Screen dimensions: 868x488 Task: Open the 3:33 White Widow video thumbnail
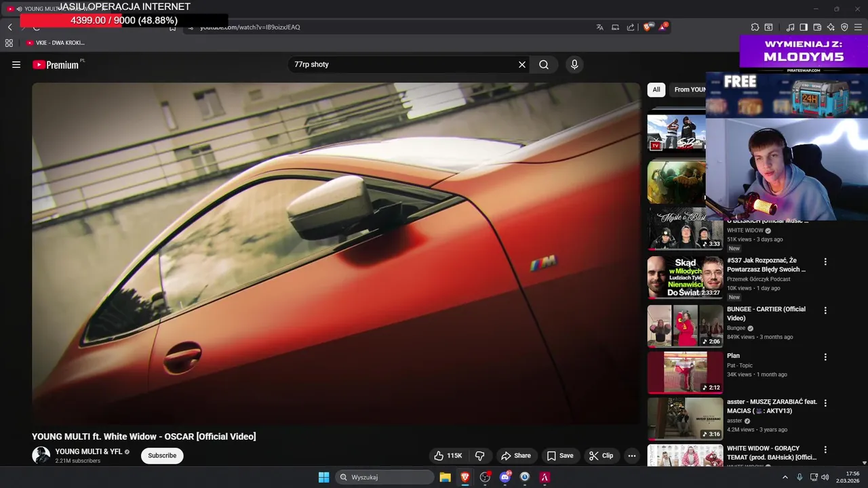coord(685,229)
